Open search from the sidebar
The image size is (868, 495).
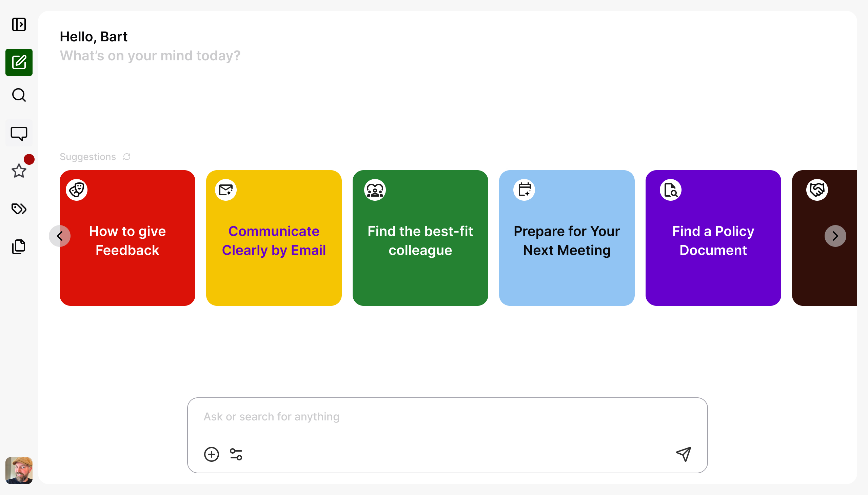point(19,95)
